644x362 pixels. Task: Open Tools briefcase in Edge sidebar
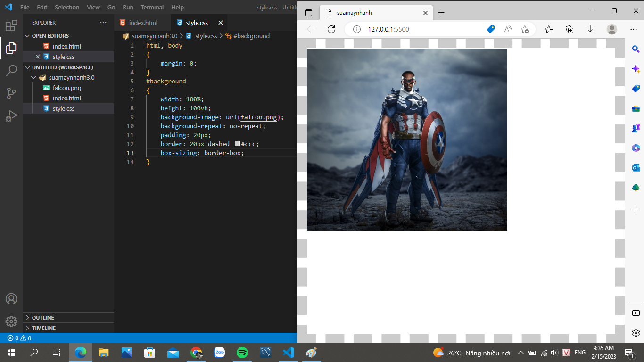636,108
